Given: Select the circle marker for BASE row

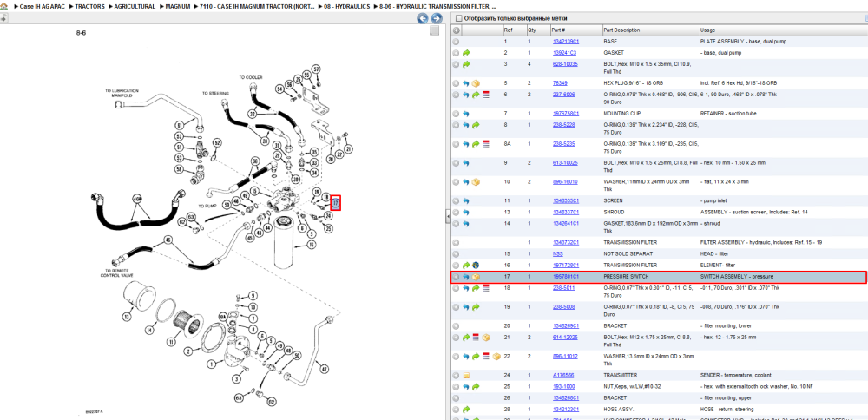Looking at the screenshot, I should click(457, 42).
